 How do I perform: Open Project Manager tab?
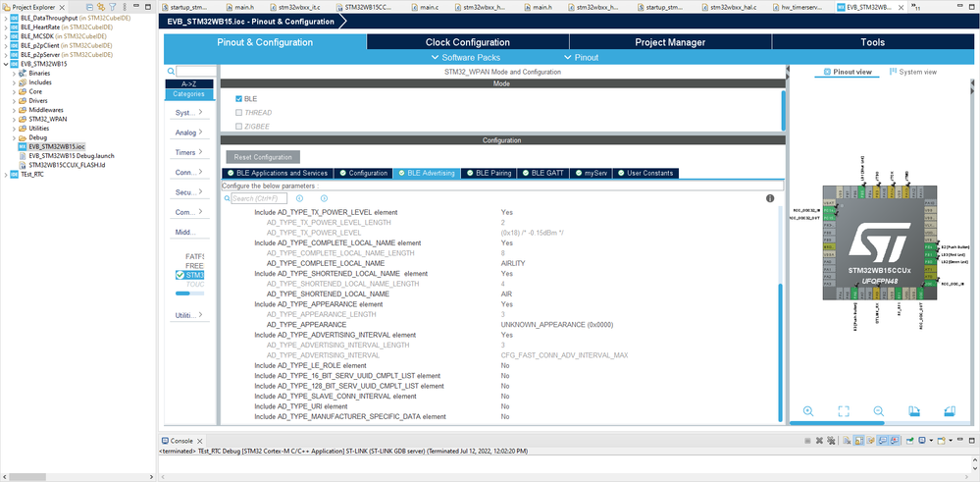(670, 42)
